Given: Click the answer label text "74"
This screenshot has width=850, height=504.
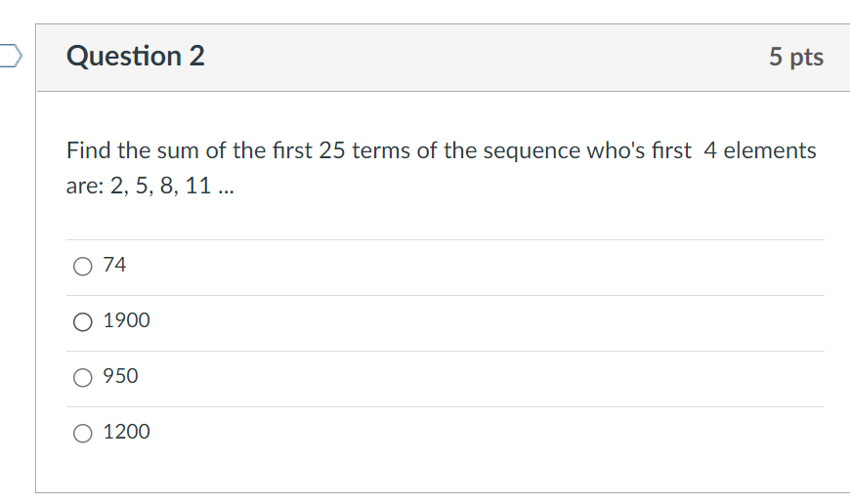Looking at the screenshot, I should click(x=114, y=265).
